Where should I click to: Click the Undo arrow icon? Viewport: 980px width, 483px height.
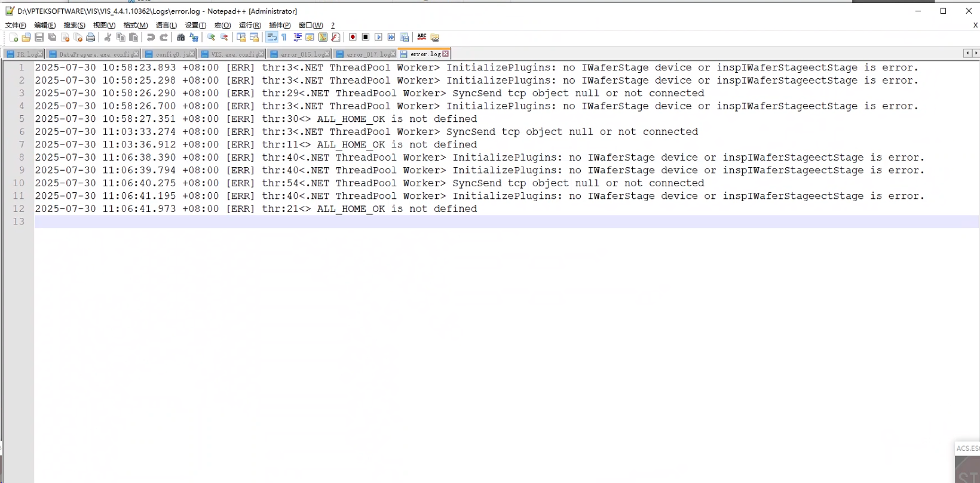[151, 37]
